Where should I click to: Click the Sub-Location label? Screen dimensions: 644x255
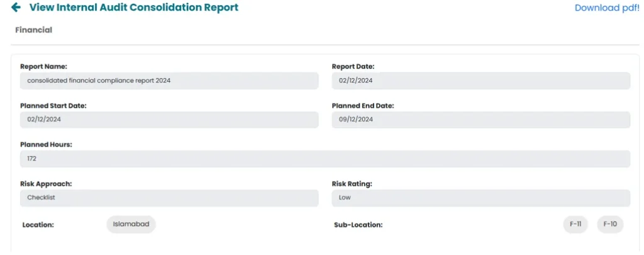(x=358, y=225)
